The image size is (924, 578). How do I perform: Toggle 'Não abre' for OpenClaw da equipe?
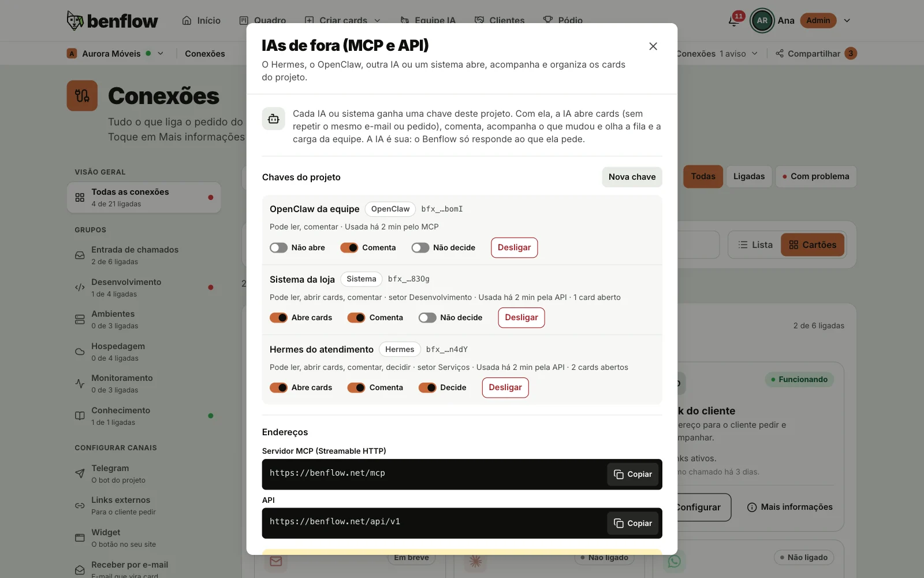click(278, 247)
